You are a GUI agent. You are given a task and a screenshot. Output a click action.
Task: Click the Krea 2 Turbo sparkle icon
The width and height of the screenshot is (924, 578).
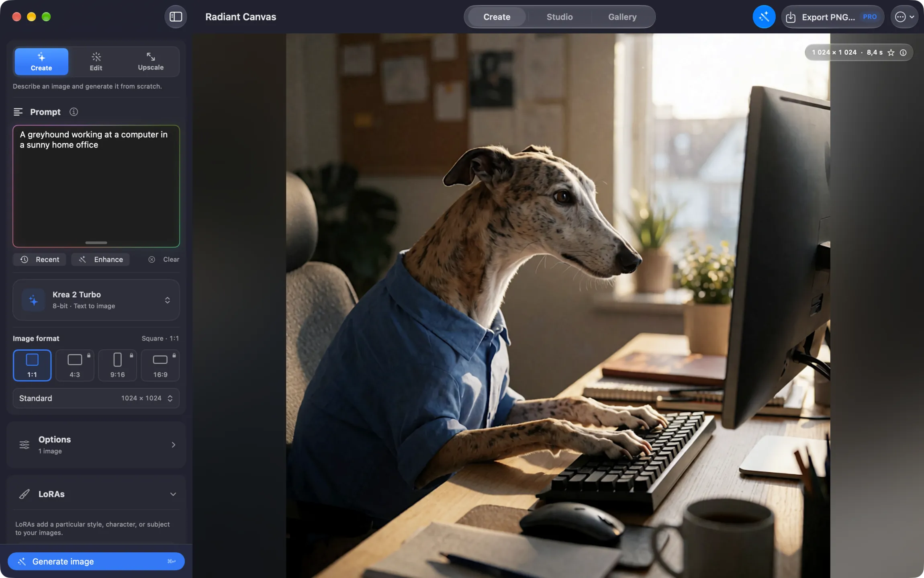[x=33, y=300]
